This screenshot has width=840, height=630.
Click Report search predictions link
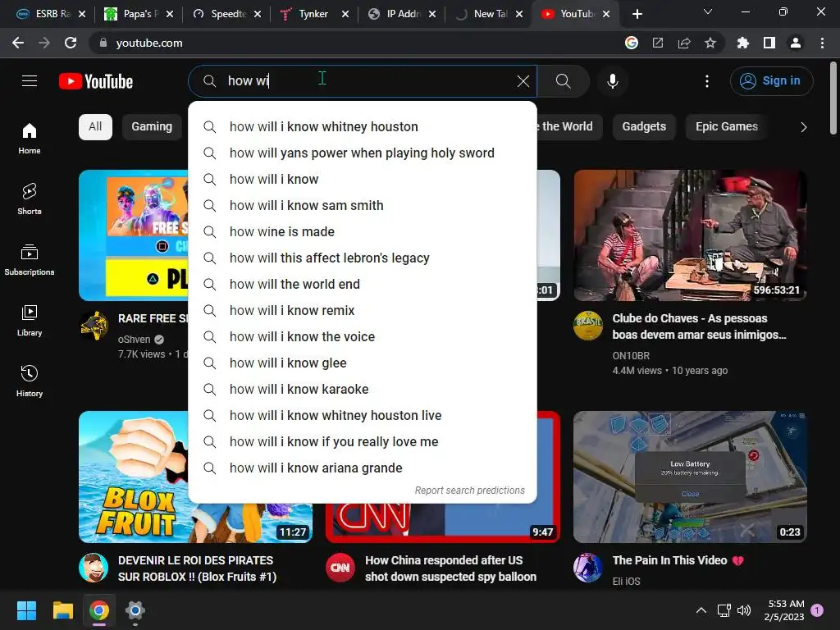coord(470,491)
